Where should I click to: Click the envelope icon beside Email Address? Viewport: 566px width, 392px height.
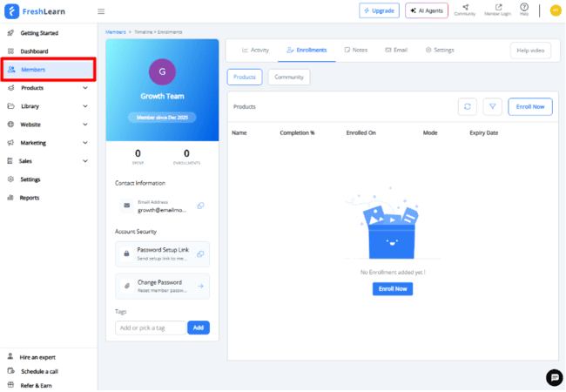(x=127, y=206)
